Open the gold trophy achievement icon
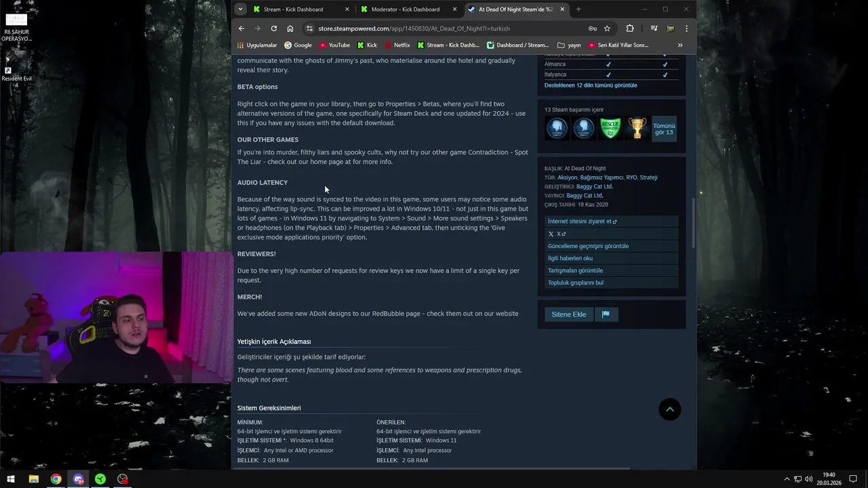Image resolution: width=868 pixels, height=488 pixels. click(637, 128)
